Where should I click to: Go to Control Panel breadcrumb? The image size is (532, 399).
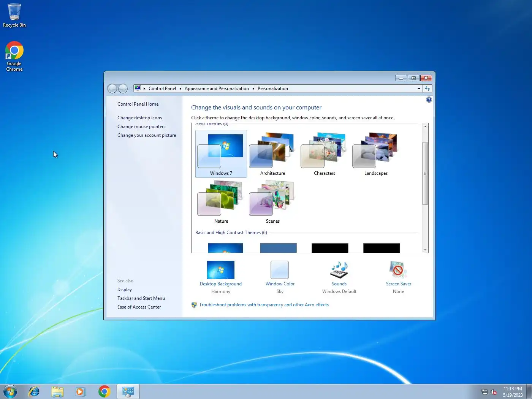coord(162,89)
